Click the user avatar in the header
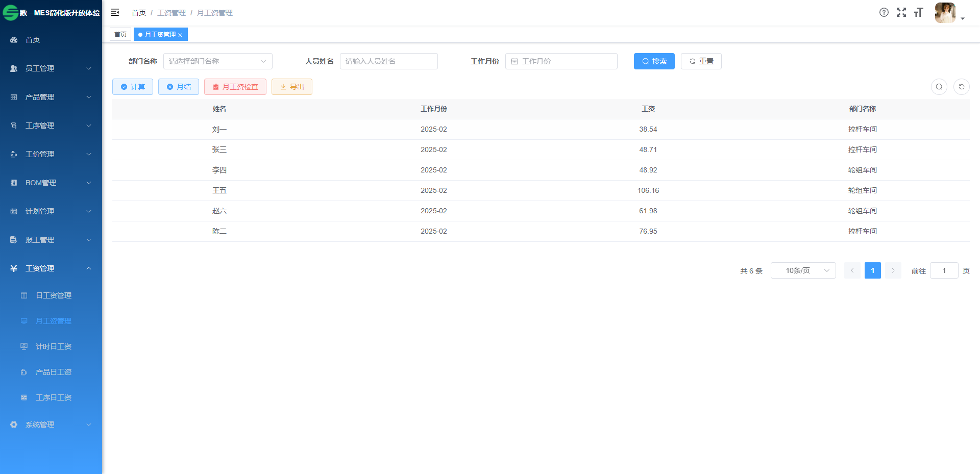 (x=945, y=13)
